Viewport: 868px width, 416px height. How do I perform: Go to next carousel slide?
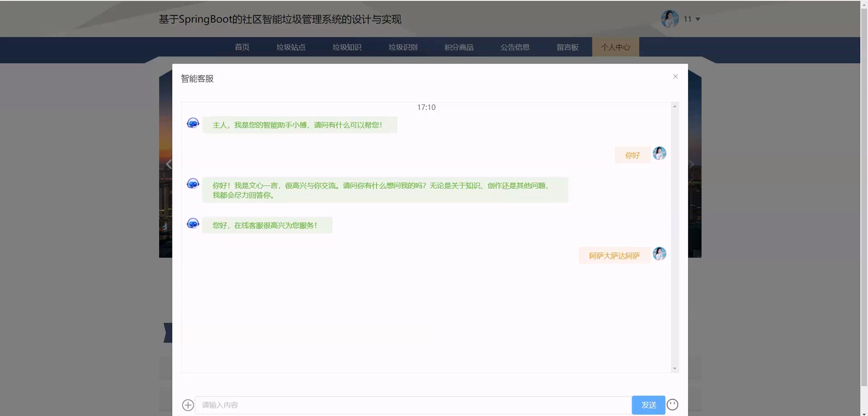pyautogui.click(x=691, y=164)
